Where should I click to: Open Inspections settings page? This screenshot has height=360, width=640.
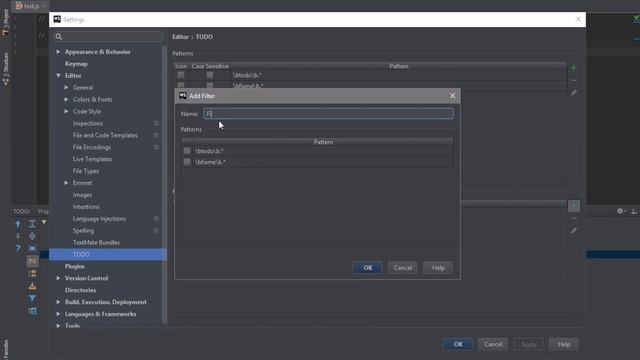click(x=88, y=123)
